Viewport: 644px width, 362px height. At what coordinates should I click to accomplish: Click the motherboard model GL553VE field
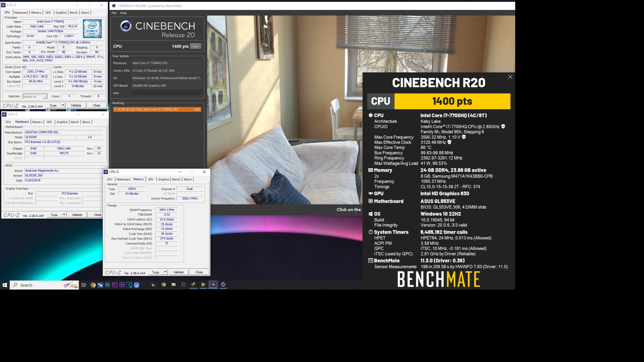50,137
